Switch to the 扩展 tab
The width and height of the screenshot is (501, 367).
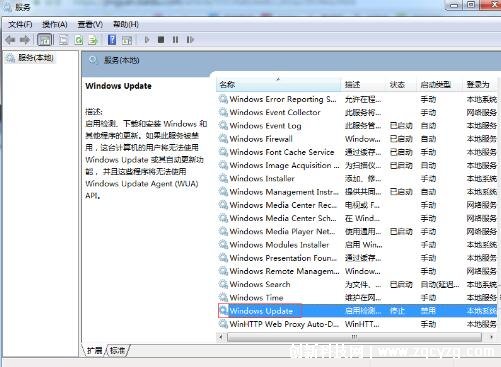(94, 350)
